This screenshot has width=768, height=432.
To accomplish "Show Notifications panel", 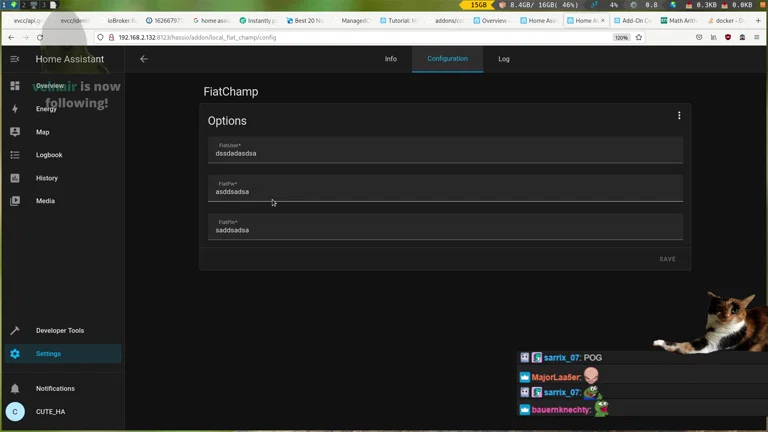I will click(x=55, y=388).
